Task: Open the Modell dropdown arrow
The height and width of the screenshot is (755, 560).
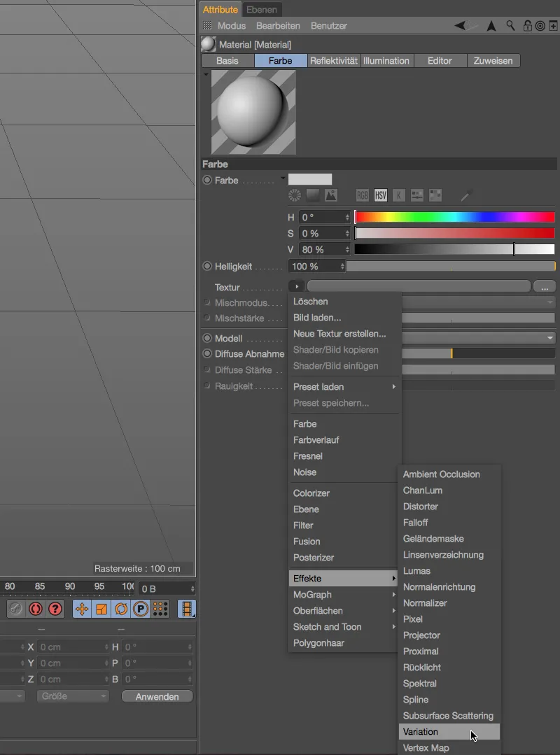Action: 550,338
